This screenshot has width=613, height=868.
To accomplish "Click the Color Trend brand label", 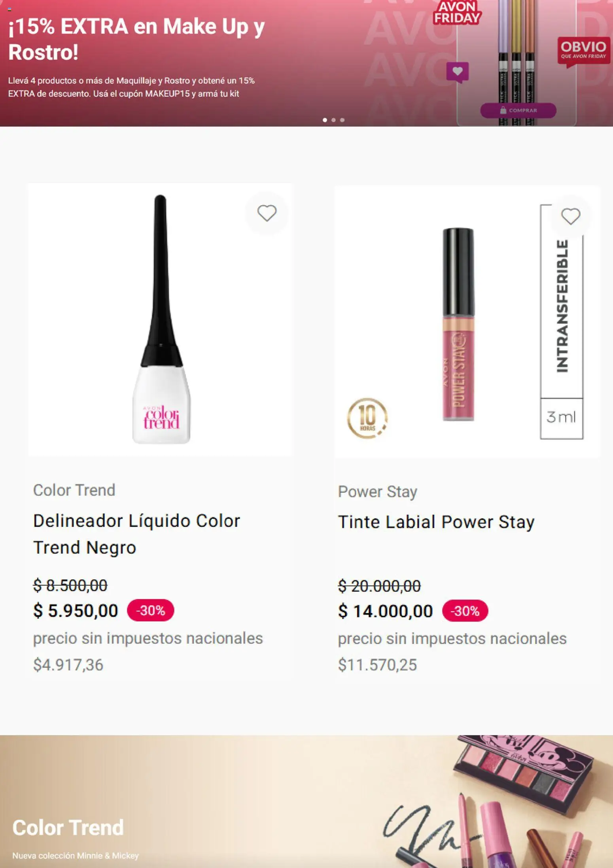I will click(x=74, y=490).
